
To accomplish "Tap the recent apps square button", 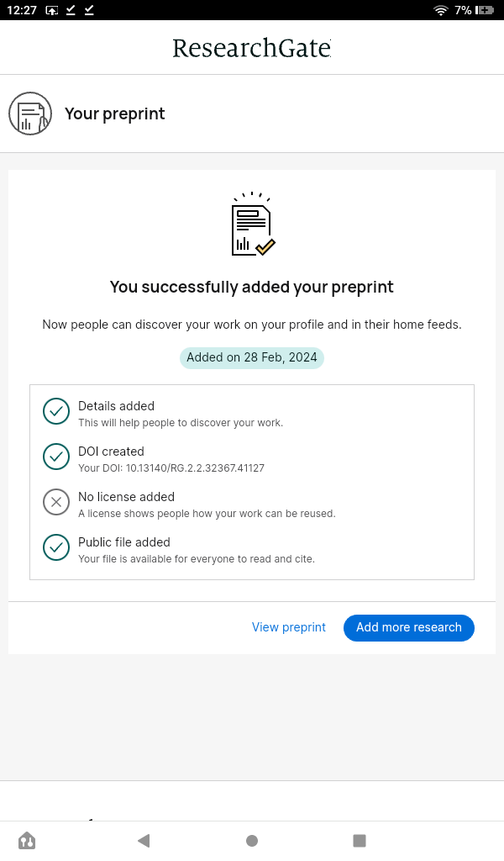I will (360, 840).
